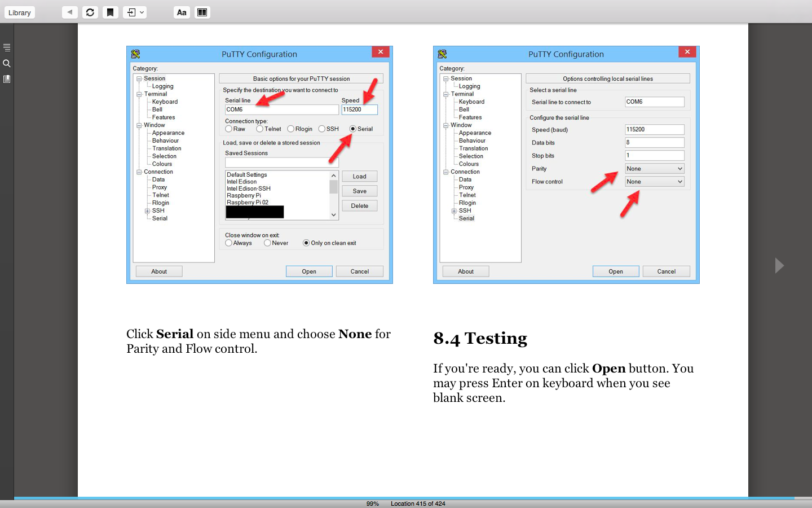Click the '99%' progress text
Screen dimensions: 812x508
tap(373, 503)
